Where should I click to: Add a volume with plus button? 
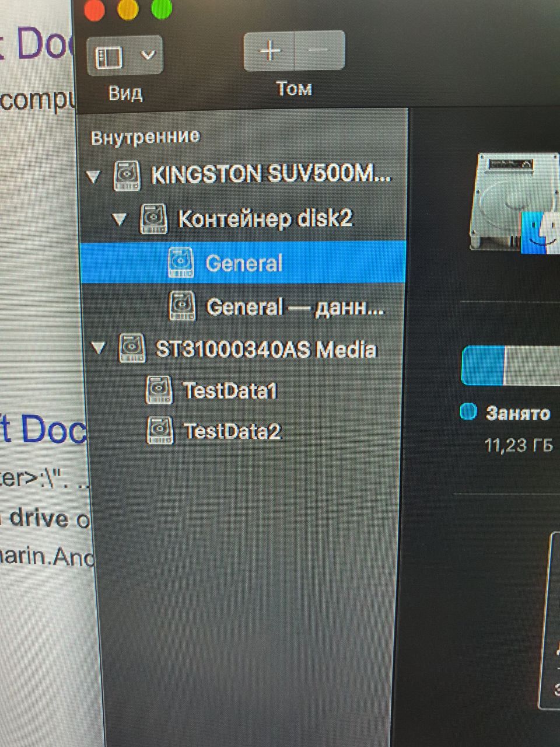coord(269,51)
